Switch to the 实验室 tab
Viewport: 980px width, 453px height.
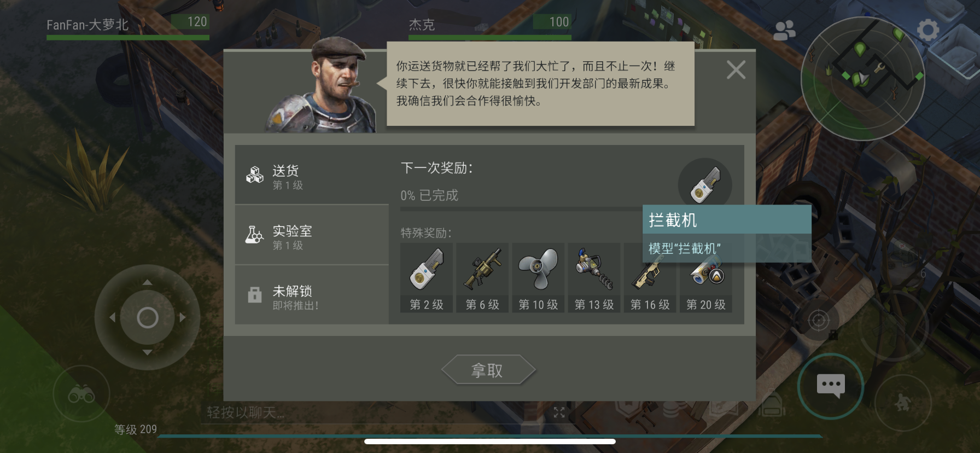312,235
